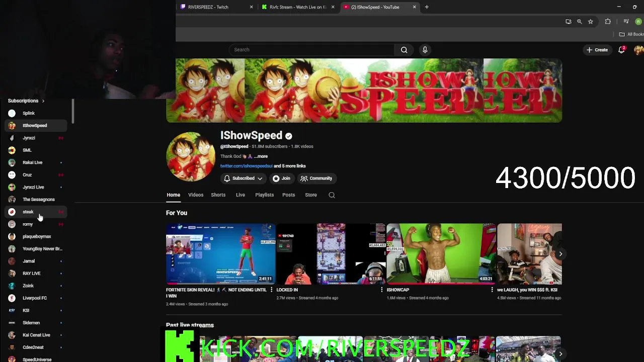This screenshot has height=362, width=644.
Task: Open Past live streams section heading
Action: tap(190, 325)
